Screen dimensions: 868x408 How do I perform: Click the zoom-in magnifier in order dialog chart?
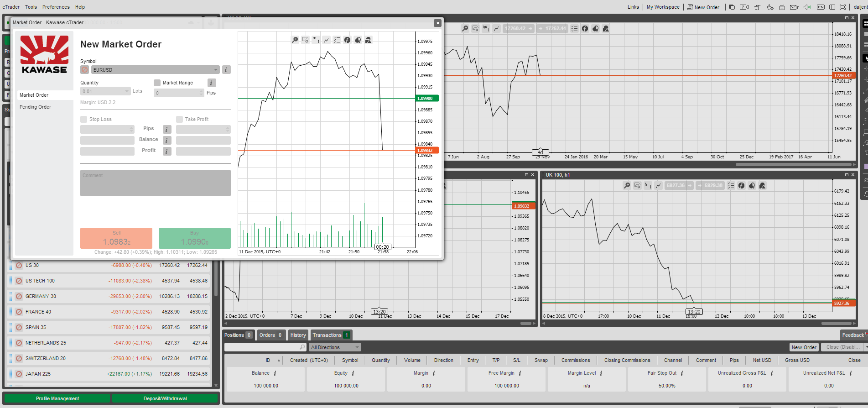pyautogui.click(x=295, y=40)
